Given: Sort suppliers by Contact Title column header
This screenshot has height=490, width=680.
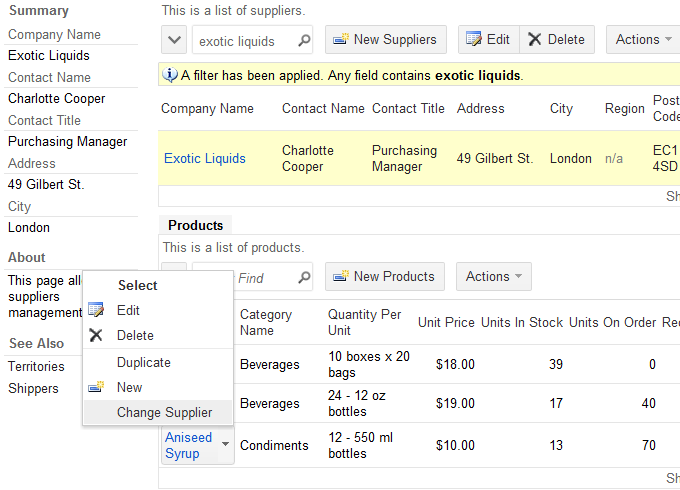Looking at the screenshot, I should pyautogui.click(x=408, y=108).
